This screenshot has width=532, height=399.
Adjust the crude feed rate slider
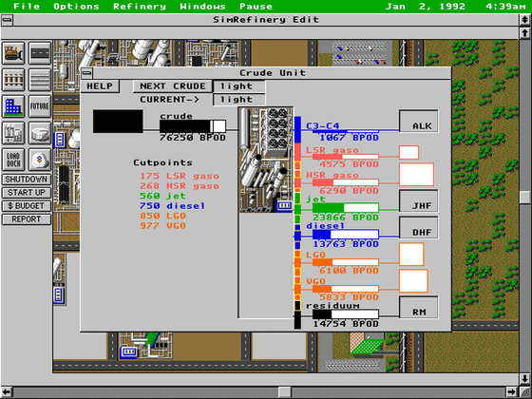coord(193,126)
